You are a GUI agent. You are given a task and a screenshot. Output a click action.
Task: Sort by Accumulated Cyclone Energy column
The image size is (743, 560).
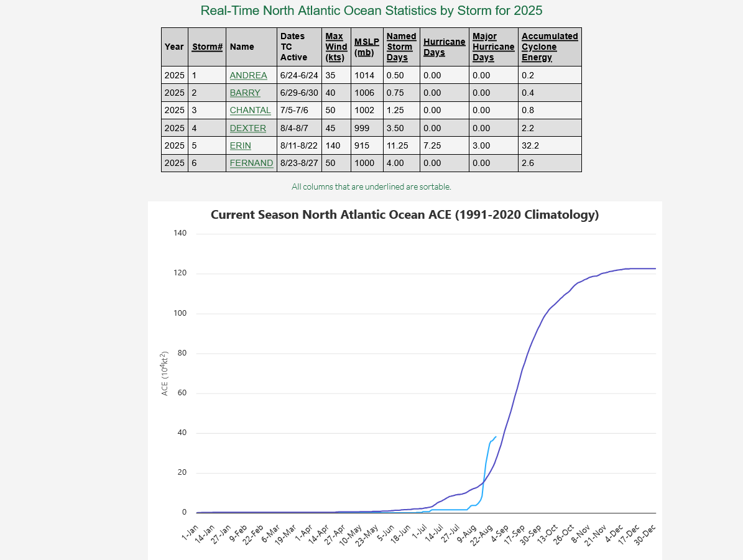tap(549, 47)
